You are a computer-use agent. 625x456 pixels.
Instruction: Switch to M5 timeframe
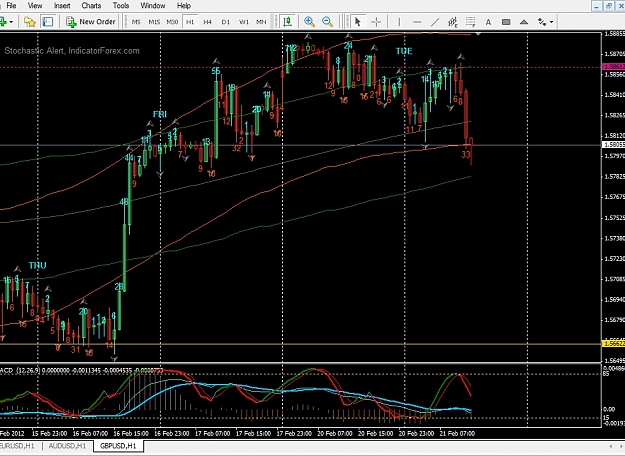point(136,22)
